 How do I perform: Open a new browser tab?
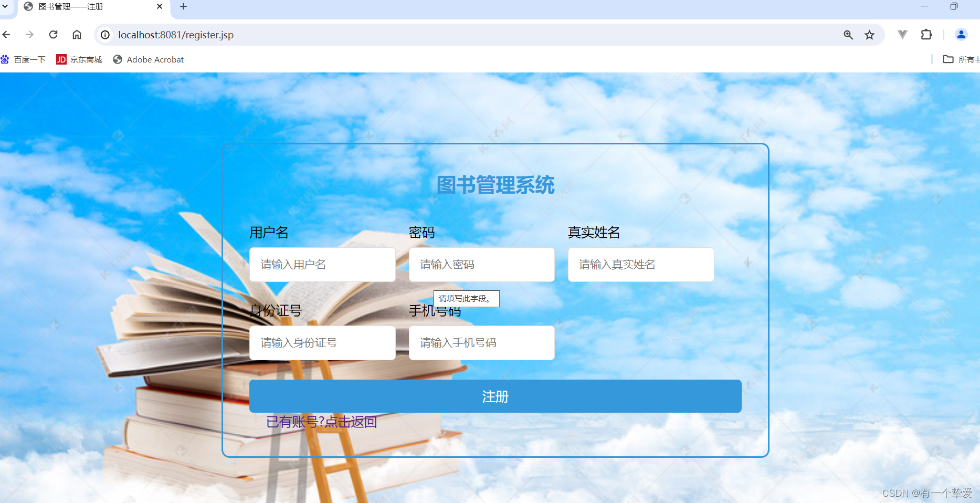coord(183,7)
